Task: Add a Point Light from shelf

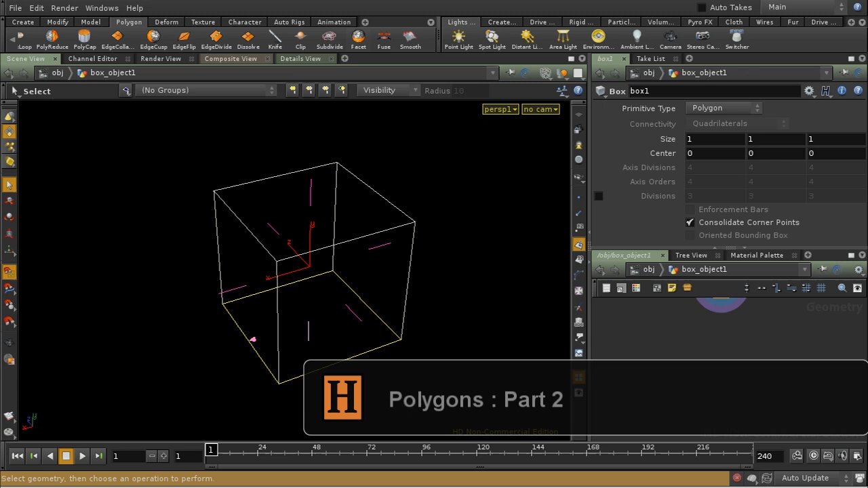Action: [x=458, y=40]
